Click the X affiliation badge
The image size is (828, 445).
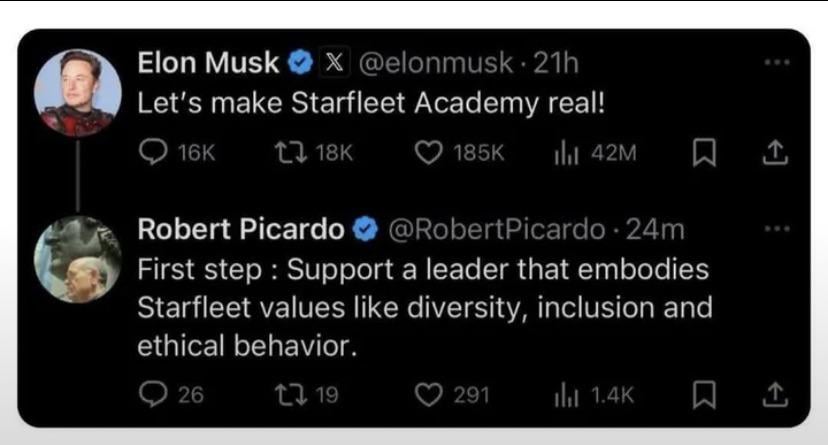click(334, 63)
